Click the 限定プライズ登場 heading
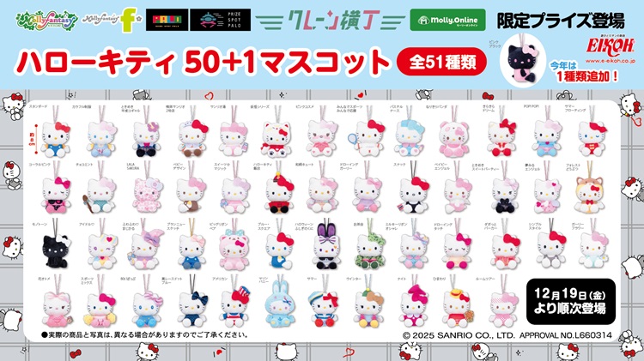Viewport: 644px width, 361px height. 561,21
